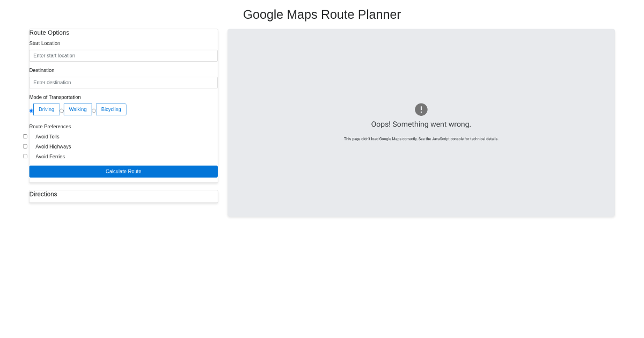Enable the Avoid Tolls checkbox
Viewport: 644px width, 338px height.
pyautogui.click(x=25, y=136)
